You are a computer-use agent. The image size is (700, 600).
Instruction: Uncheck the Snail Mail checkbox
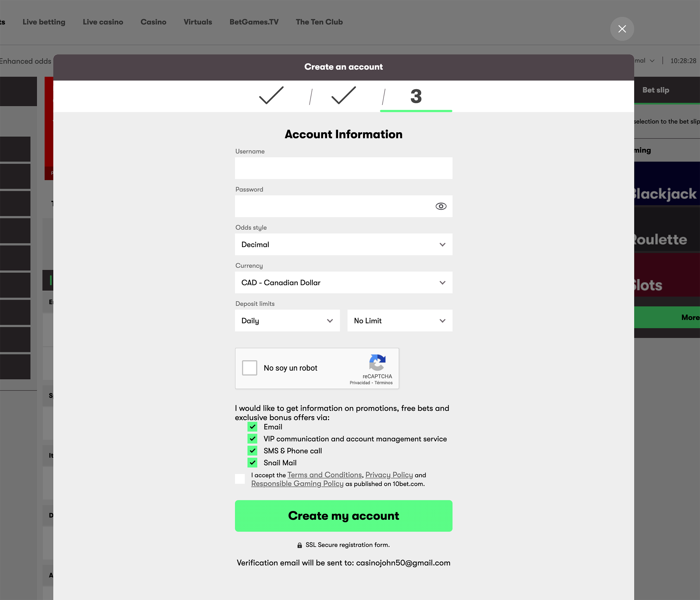[x=252, y=463]
